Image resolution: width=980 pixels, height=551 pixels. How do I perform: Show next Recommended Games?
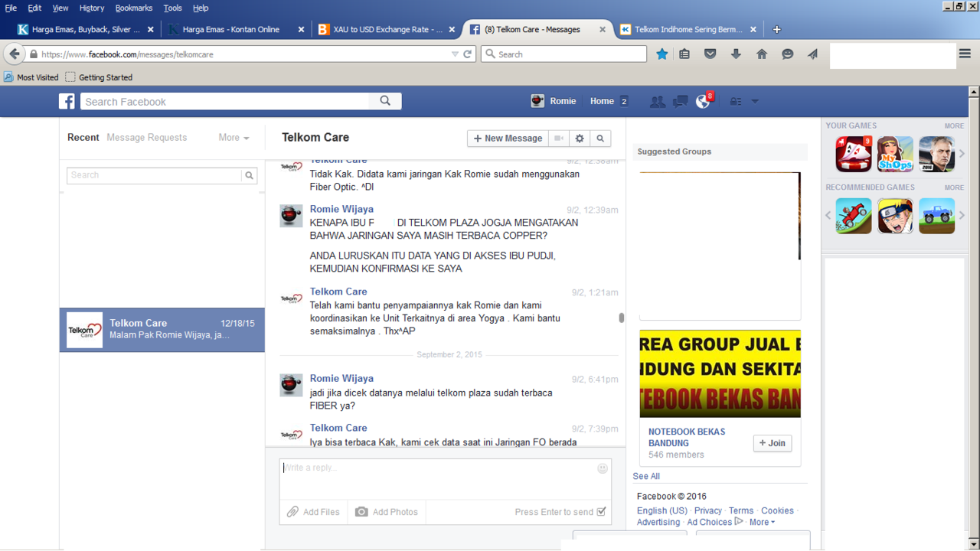962,216
